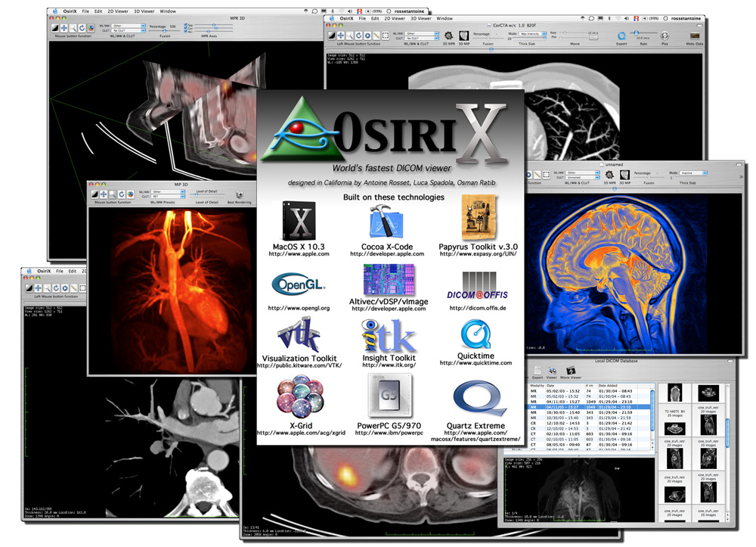Open CLUT dropdown in MPR 3D window
The image size is (756, 547).
tap(129, 30)
